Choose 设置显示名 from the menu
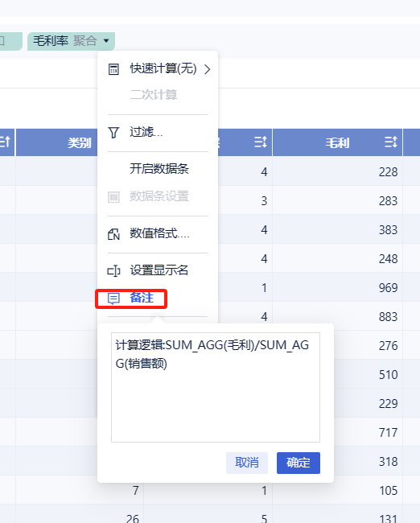This screenshot has width=420, height=523. pyautogui.click(x=158, y=270)
